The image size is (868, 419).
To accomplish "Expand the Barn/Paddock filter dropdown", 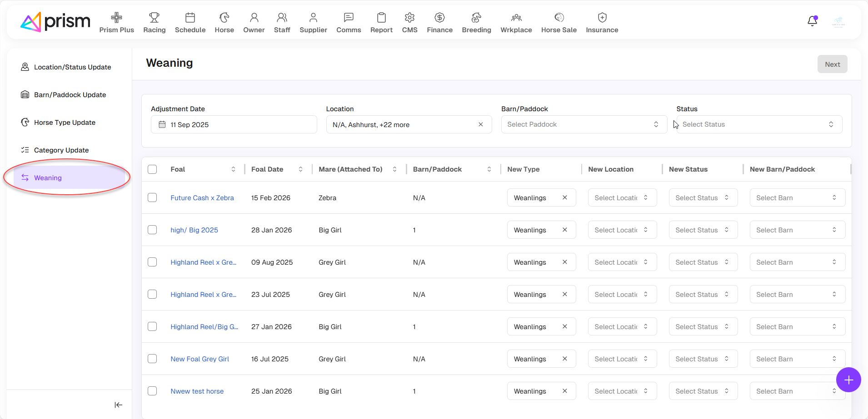I will [584, 124].
